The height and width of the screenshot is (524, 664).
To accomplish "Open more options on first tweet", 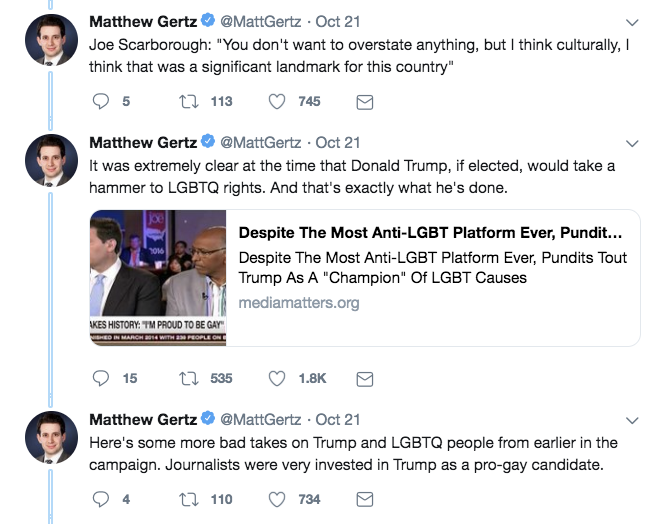I will pos(631,22).
